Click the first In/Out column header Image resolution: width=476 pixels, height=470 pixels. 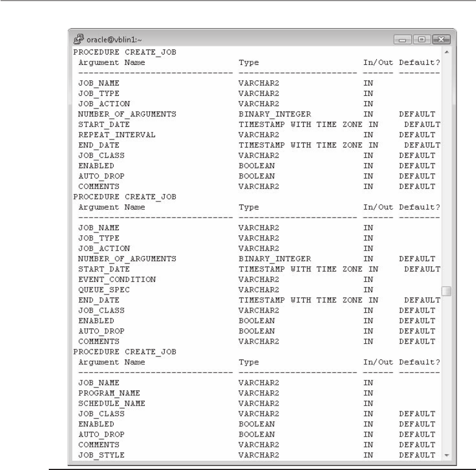[378, 63]
